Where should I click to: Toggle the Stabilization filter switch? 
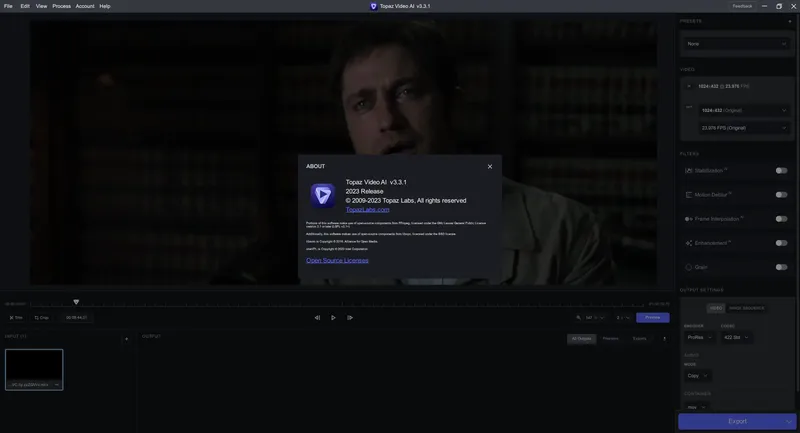(781, 170)
